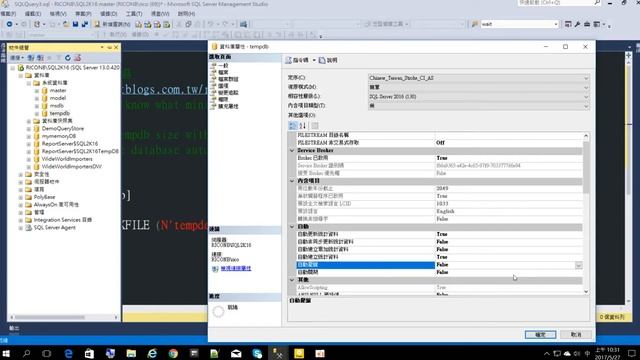Click the confirm button in tempdb dialog
Viewport: 640px width, 360px height.
pos(540,335)
